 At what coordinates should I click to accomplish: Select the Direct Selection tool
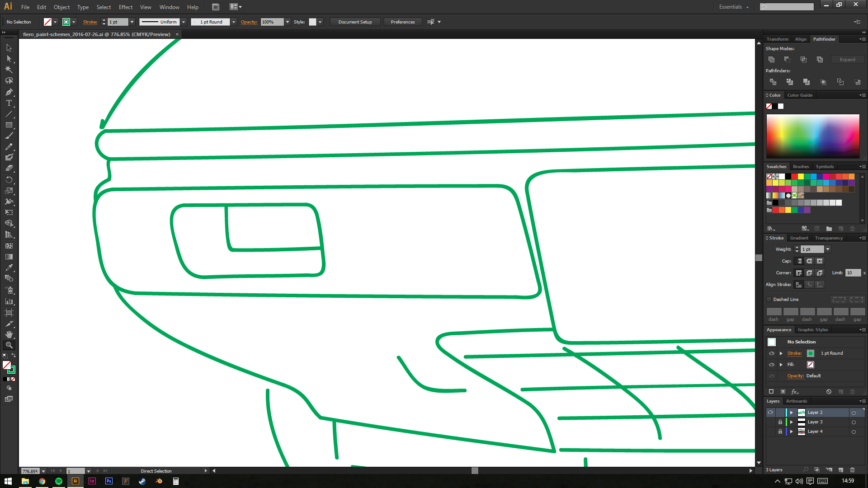pos(9,59)
